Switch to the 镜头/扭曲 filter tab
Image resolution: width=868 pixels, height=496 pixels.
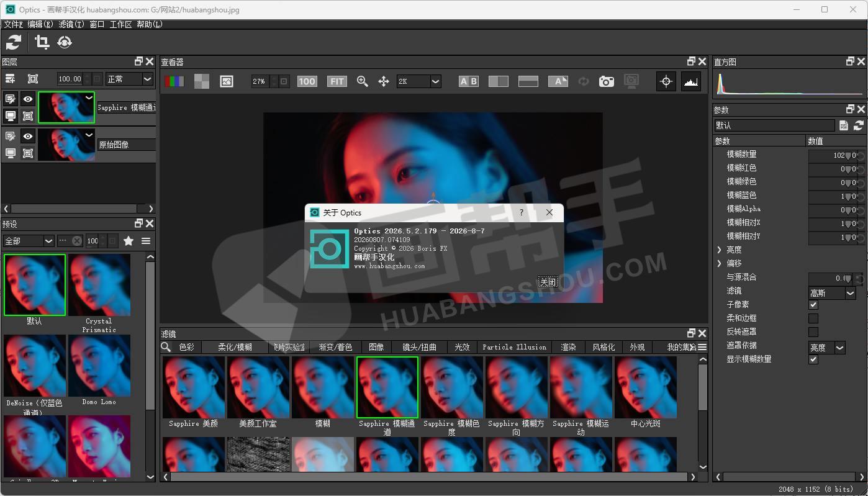coord(420,348)
